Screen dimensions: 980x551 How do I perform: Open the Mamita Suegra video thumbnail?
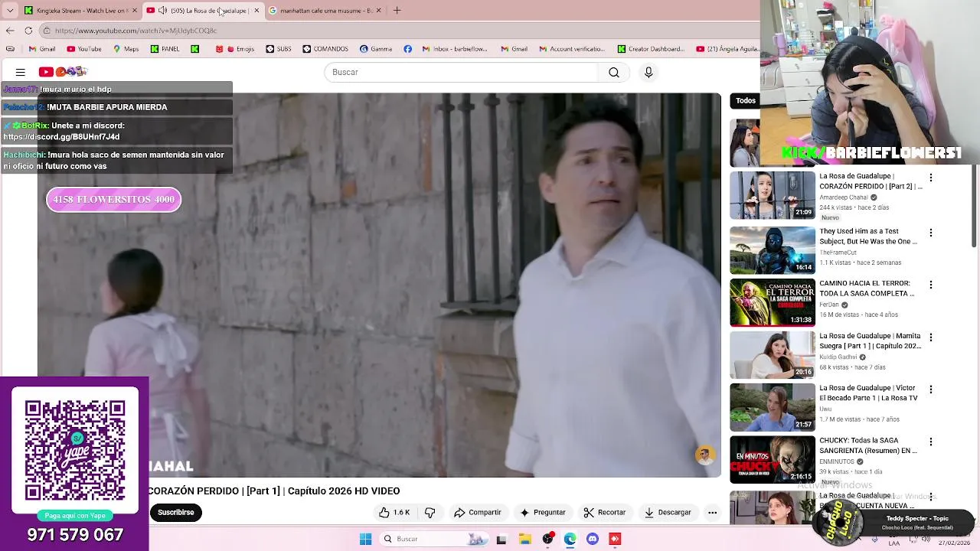772,355
